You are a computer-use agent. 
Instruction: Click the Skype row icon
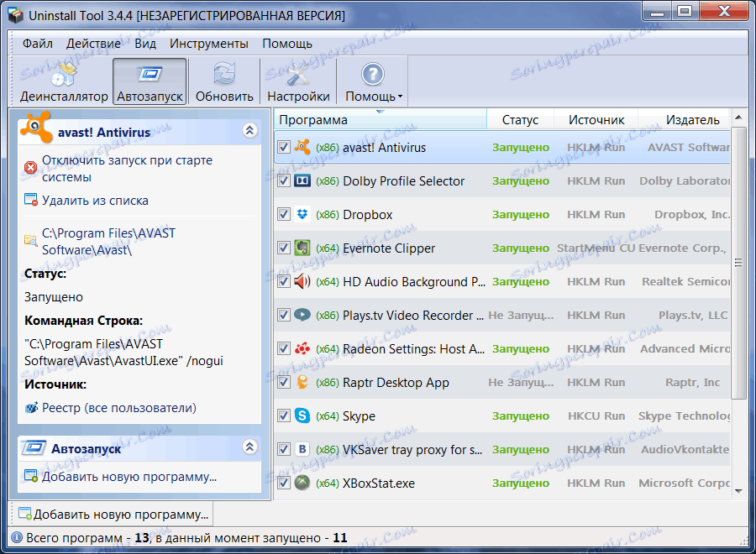pyautogui.click(x=302, y=415)
